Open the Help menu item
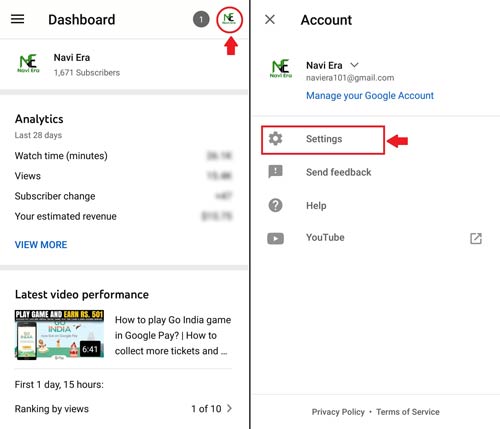 pyautogui.click(x=316, y=206)
